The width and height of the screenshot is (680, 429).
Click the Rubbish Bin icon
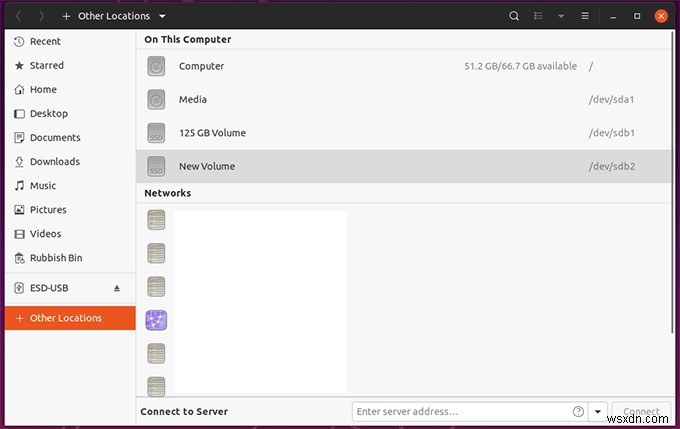(x=19, y=258)
